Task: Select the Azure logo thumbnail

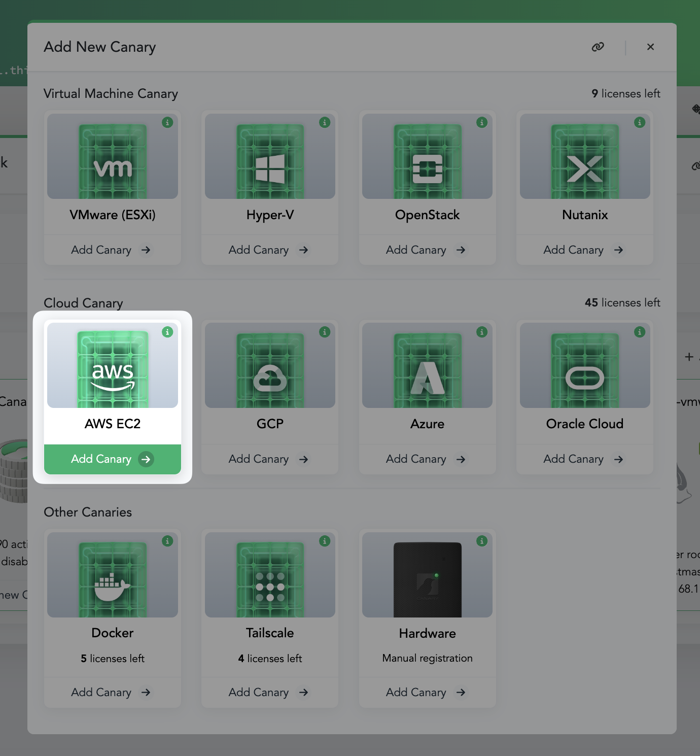Action: (x=427, y=370)
